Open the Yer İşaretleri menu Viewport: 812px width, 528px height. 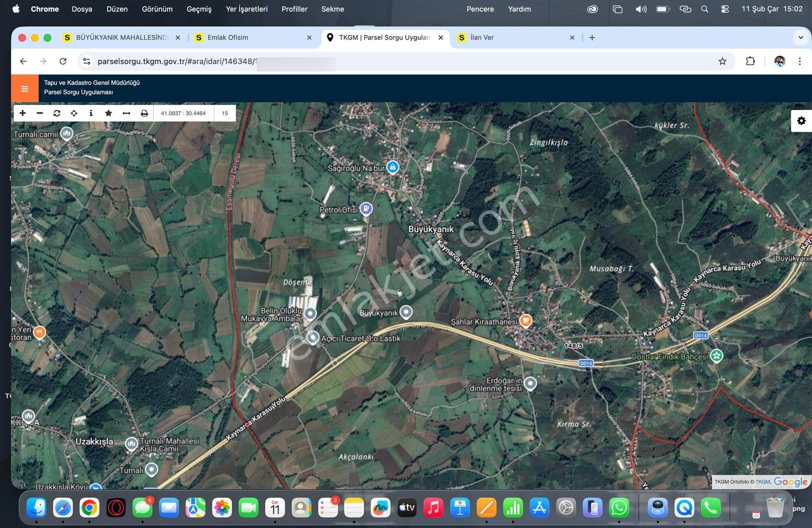(247, 9)
